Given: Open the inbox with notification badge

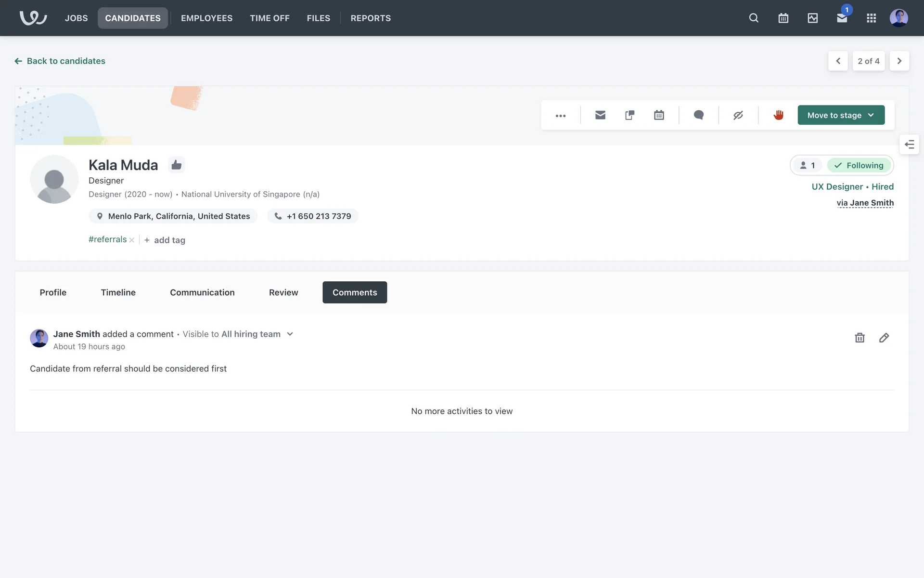Looking at the screenshot, I should tap(842, 18).
